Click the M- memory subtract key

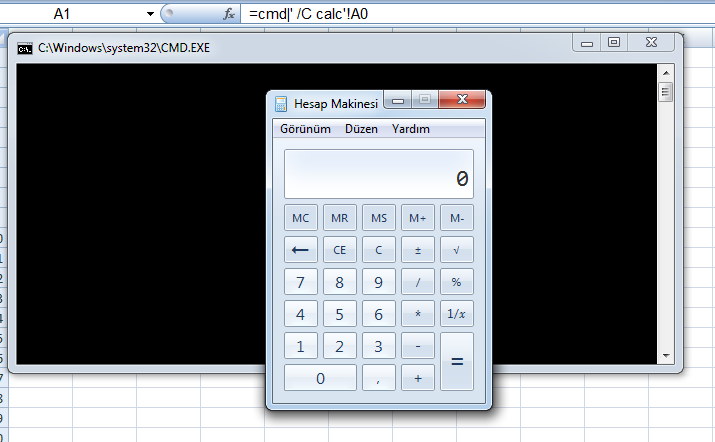coord(457,218)
